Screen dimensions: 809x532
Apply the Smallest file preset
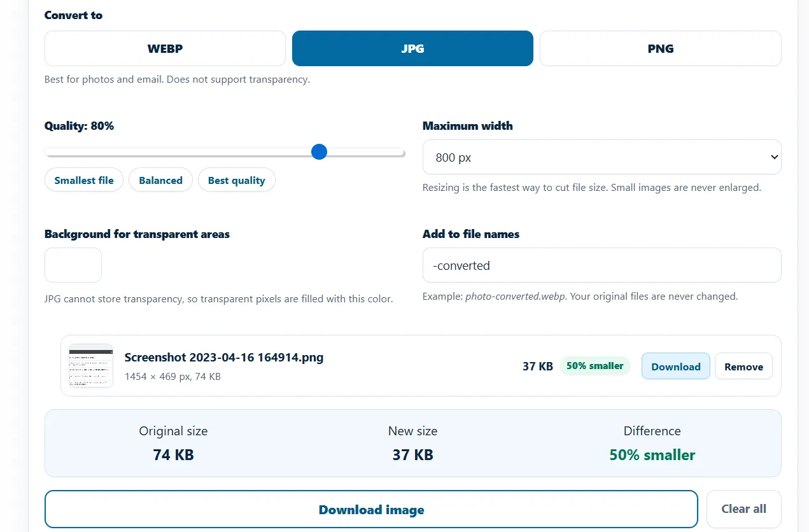pos(84,180)
